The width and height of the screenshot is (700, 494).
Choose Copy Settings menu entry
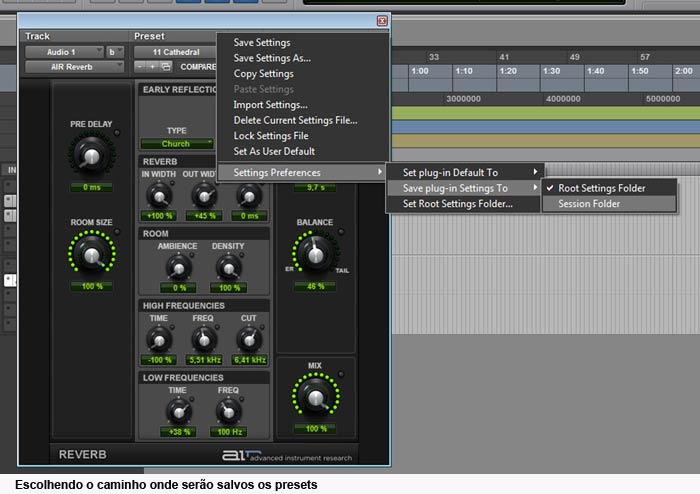click(263, 74)
